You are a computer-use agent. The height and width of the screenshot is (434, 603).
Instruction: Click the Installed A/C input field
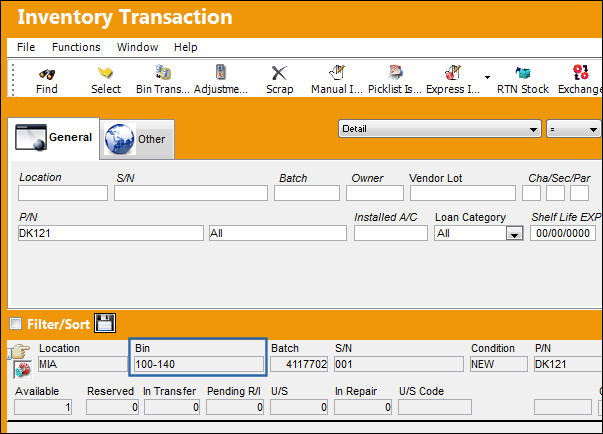(391, 233)
